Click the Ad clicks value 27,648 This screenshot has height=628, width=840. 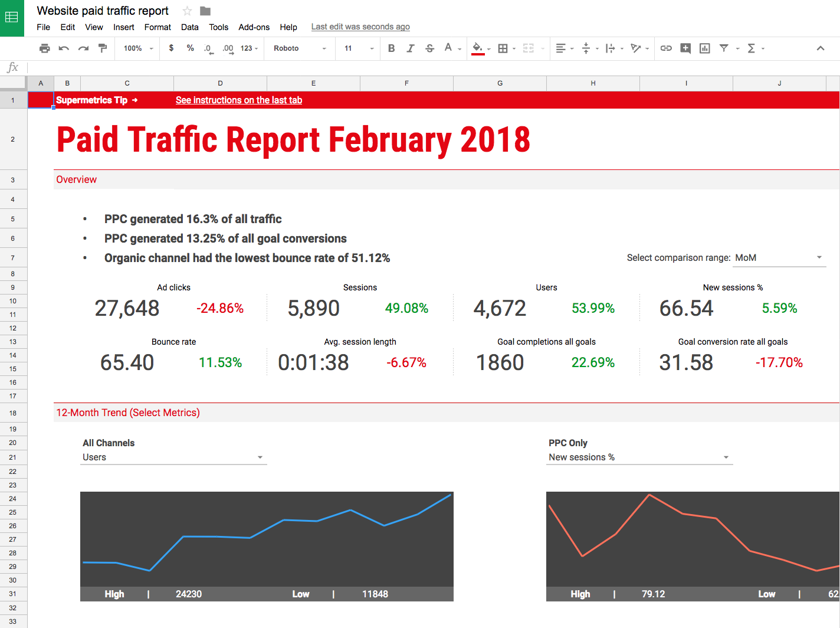pos(127,308)
